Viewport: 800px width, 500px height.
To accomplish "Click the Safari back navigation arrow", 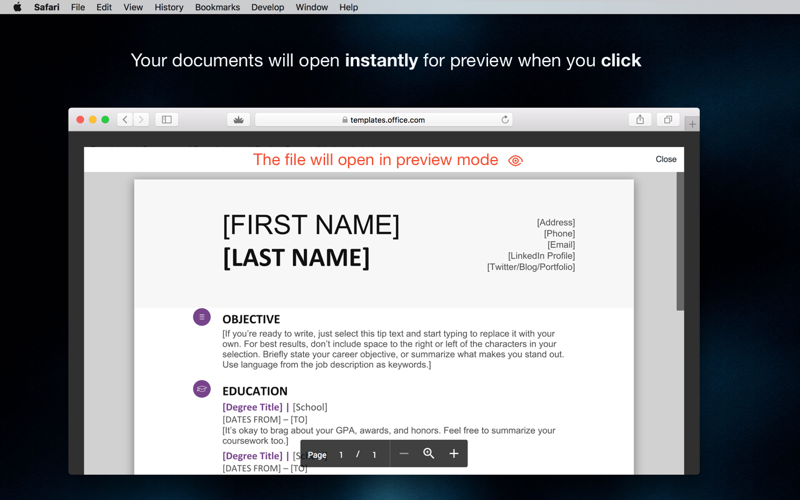I will [125, 120].
